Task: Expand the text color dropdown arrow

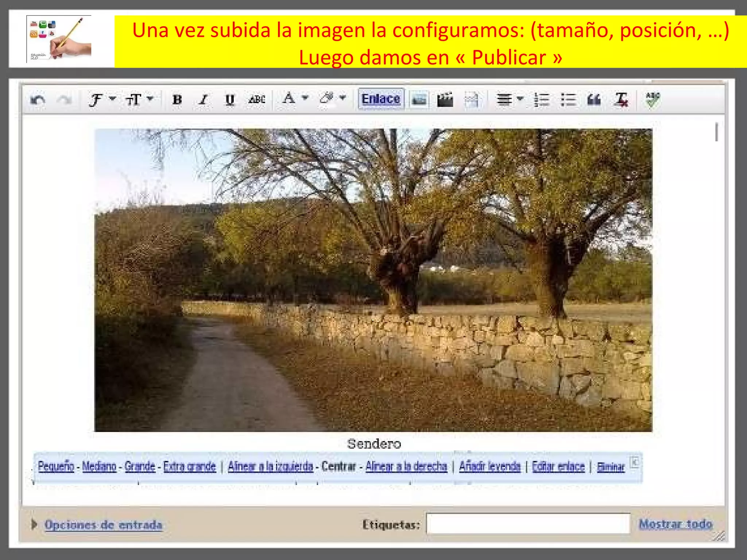Action: coord(305,98)
